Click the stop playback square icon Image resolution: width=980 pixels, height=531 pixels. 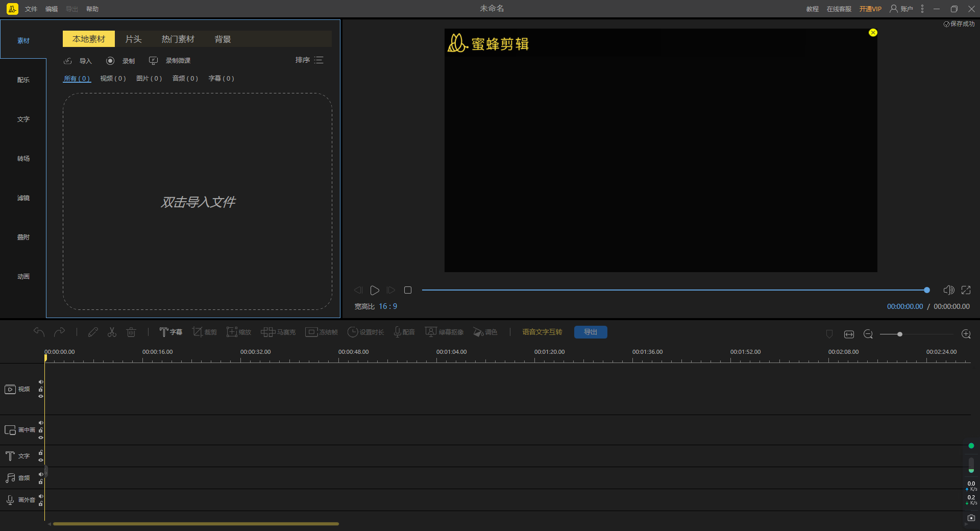(408, 290)
